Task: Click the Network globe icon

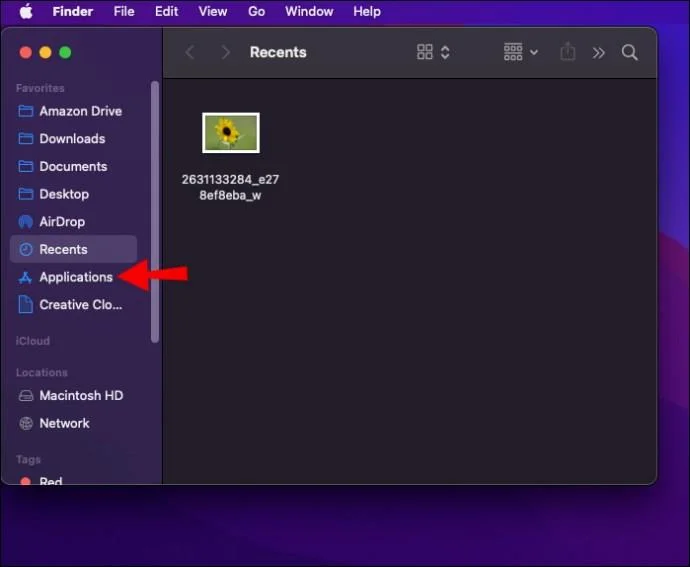Action: 26,423
